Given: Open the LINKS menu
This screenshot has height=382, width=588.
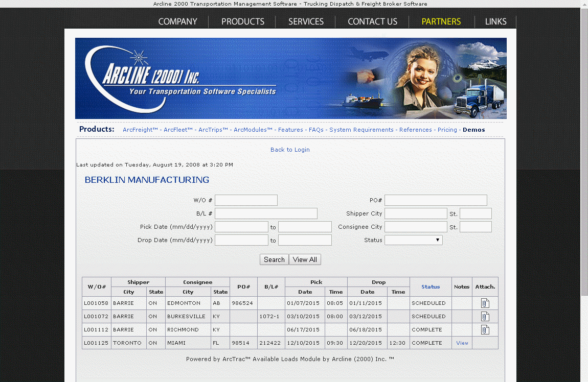Looking at the screenshot, I should (495, 22).
